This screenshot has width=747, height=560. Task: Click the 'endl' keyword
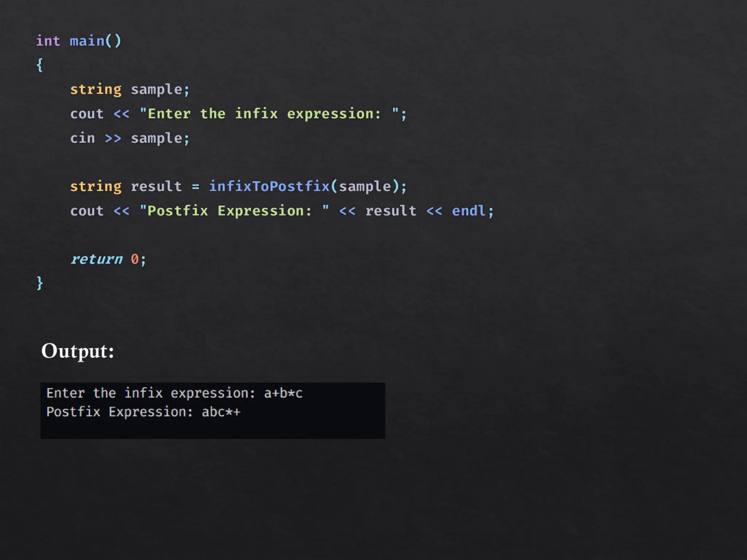point(468,211)
